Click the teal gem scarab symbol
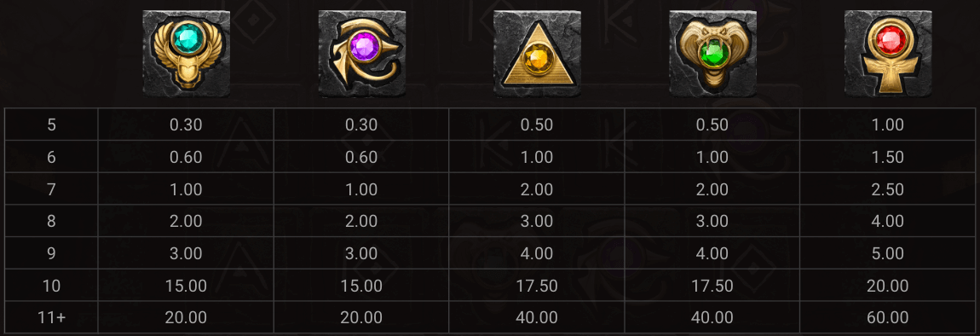 (x=186, y=54)
